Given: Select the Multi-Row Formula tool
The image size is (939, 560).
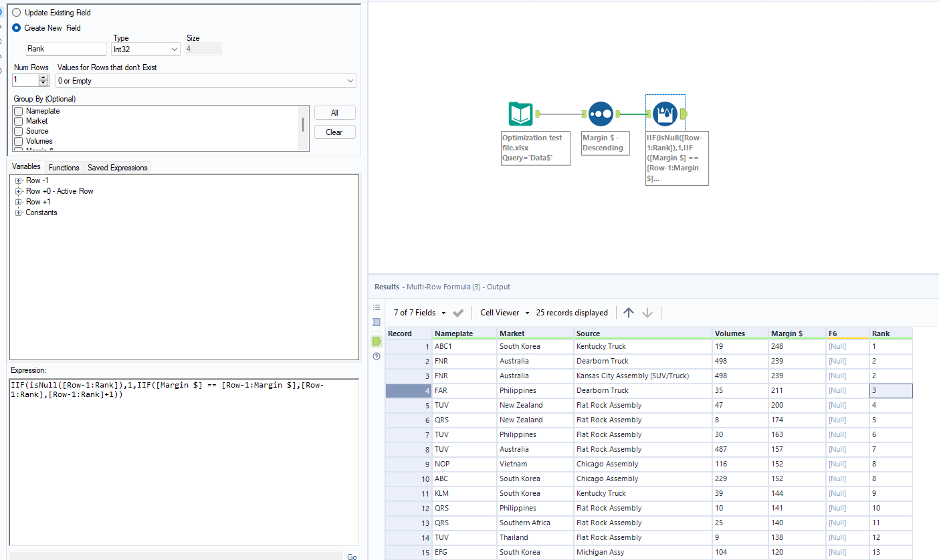Looking at the screenshot, I should (x=664, y=114).
